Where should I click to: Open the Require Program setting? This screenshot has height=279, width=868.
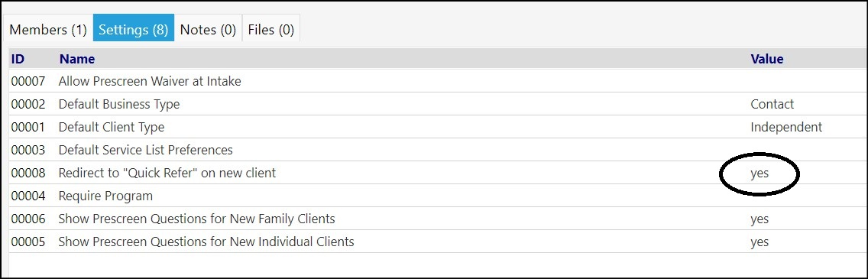coord(437,196)
